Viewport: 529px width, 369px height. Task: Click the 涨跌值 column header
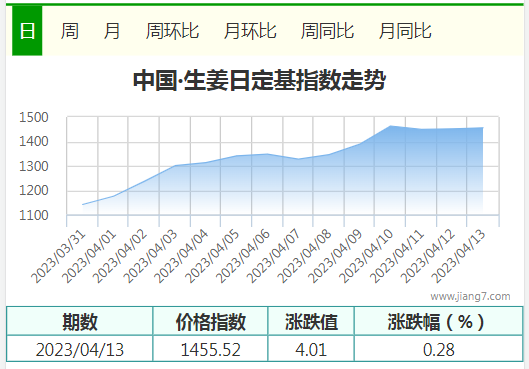311,321
